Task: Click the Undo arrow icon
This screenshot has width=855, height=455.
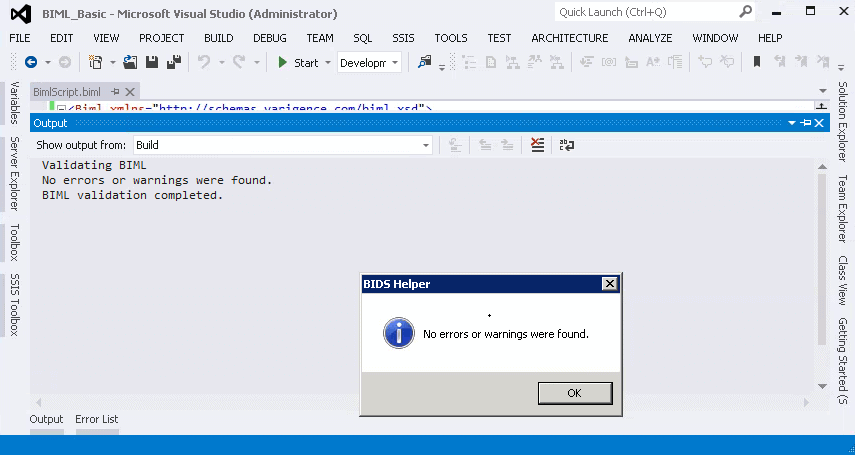Action: (204, 63)
